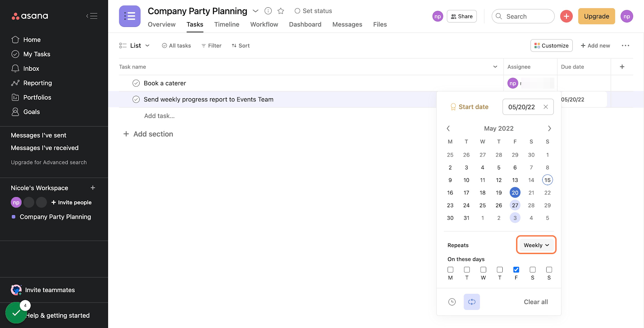
Task: Switch to the Messages tab
Action: click(347, 25)
